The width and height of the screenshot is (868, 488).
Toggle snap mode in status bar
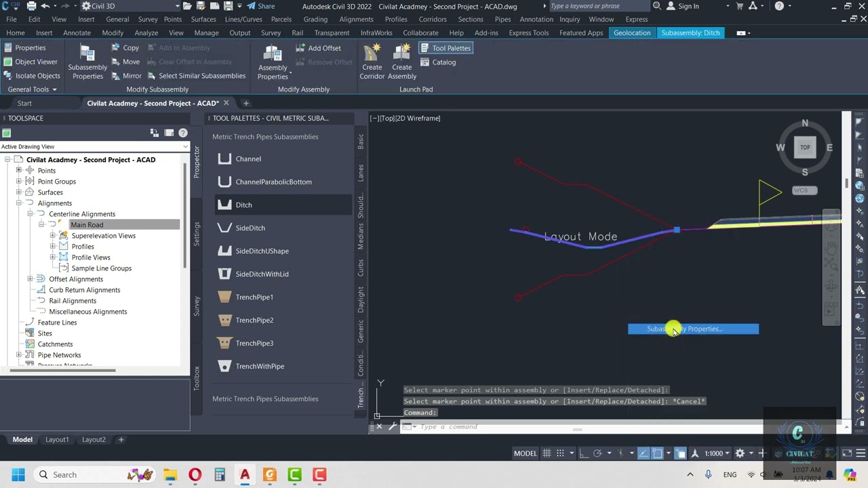coord(561,453)
